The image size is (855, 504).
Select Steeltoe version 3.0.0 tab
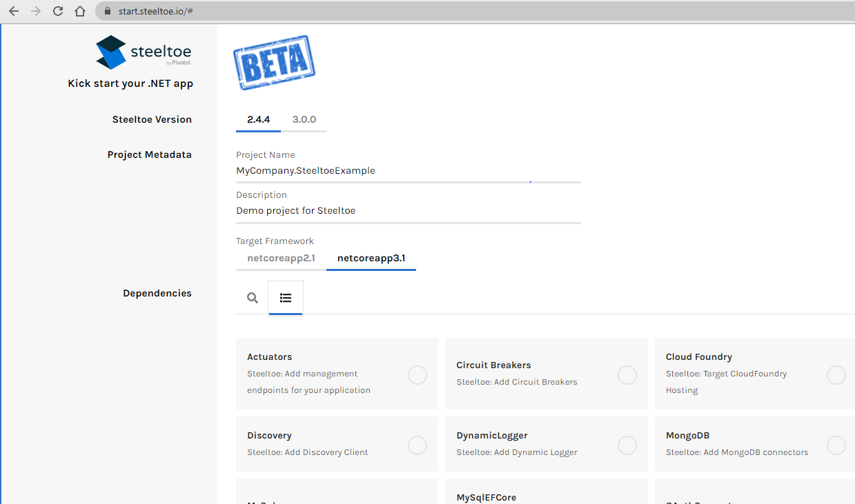[x=304, y=119]
